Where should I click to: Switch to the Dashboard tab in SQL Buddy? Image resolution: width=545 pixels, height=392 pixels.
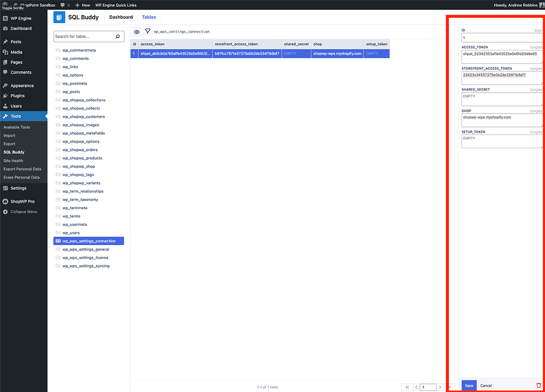click(121, 17)
